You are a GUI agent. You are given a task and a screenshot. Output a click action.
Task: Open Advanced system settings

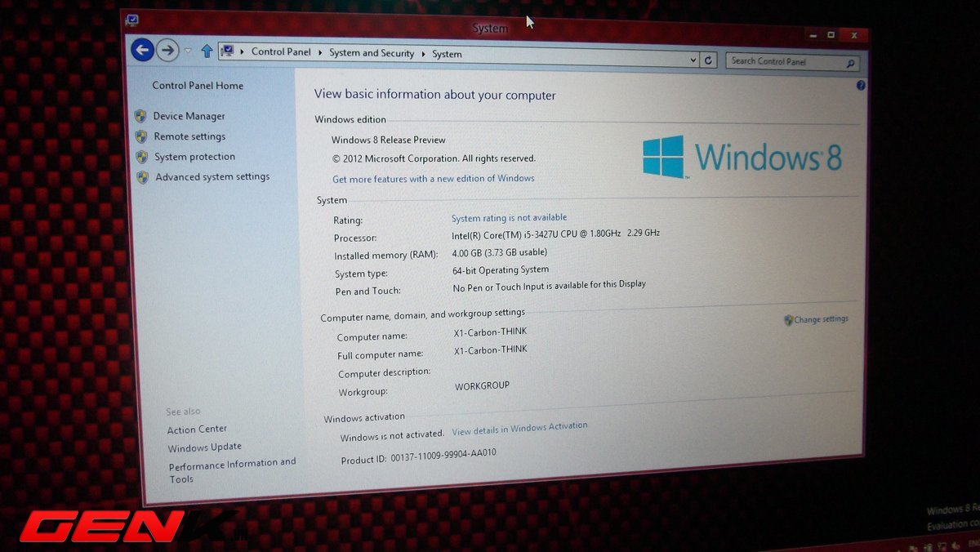pos(212,177)
